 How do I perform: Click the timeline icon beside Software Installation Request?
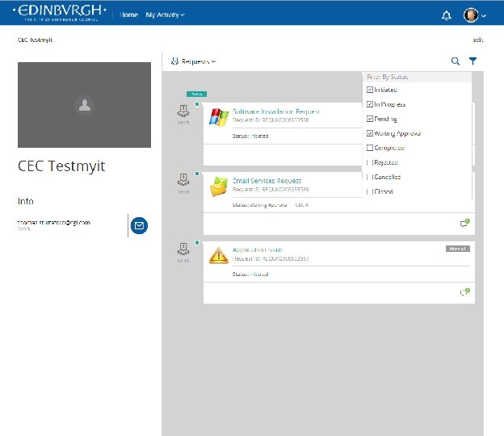183,111
